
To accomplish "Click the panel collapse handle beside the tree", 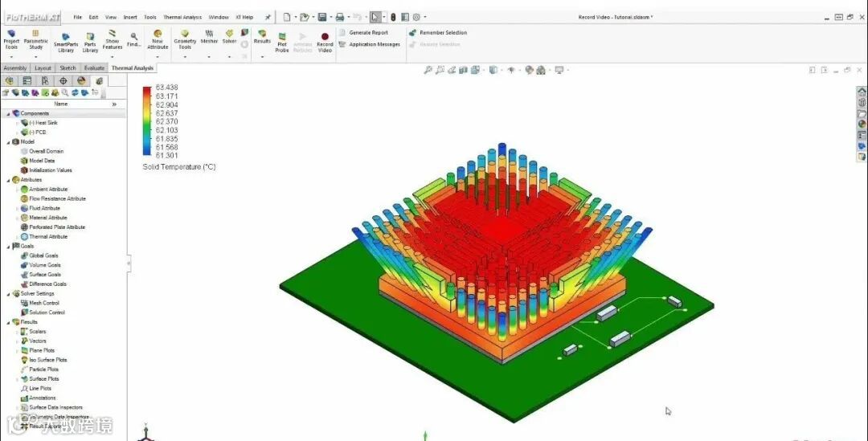I will click(x=129, y=263).
